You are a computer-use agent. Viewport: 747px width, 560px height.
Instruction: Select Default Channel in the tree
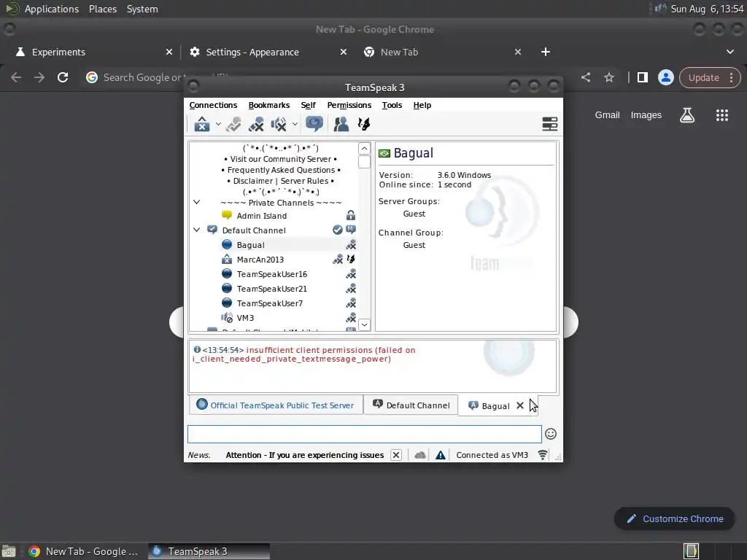click(x=254, y=230)
